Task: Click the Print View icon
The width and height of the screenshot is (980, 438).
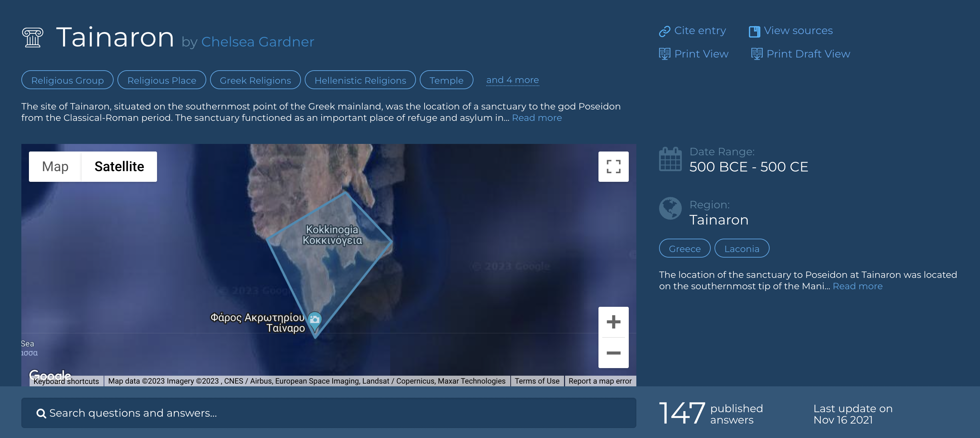Action: [664, 54]
